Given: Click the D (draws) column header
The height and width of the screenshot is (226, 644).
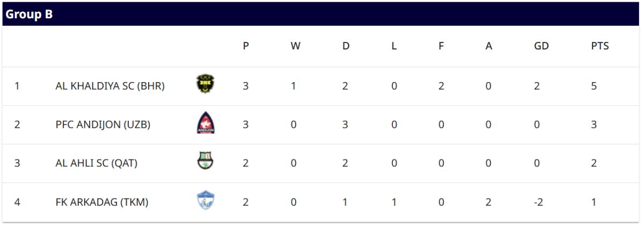Looking at the screenshot, I should (x=346, y=46).
